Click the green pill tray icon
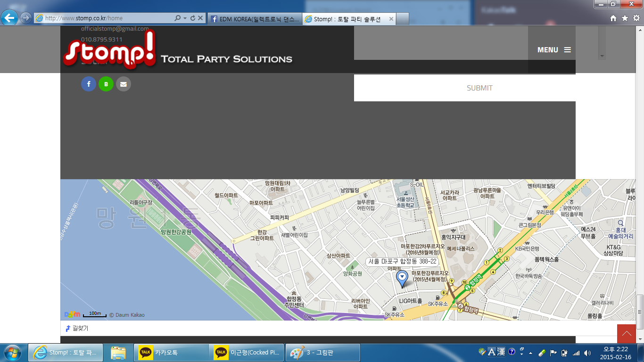The width and height of the screenshot is (644, 362). click(542, 353)
